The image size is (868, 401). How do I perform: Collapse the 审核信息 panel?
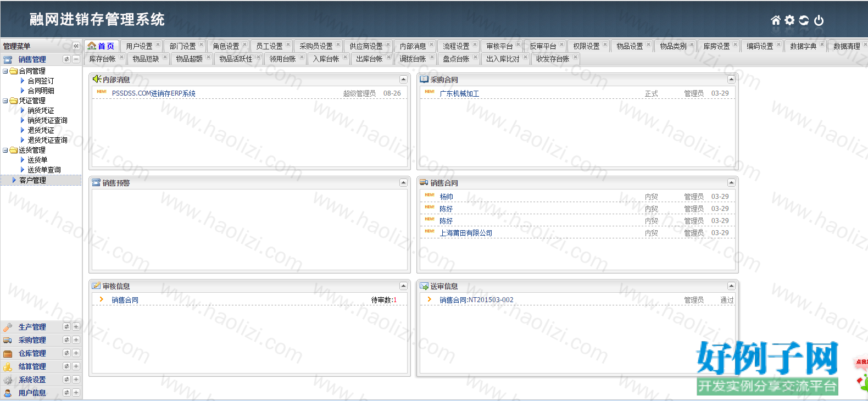tap(403, 286)
